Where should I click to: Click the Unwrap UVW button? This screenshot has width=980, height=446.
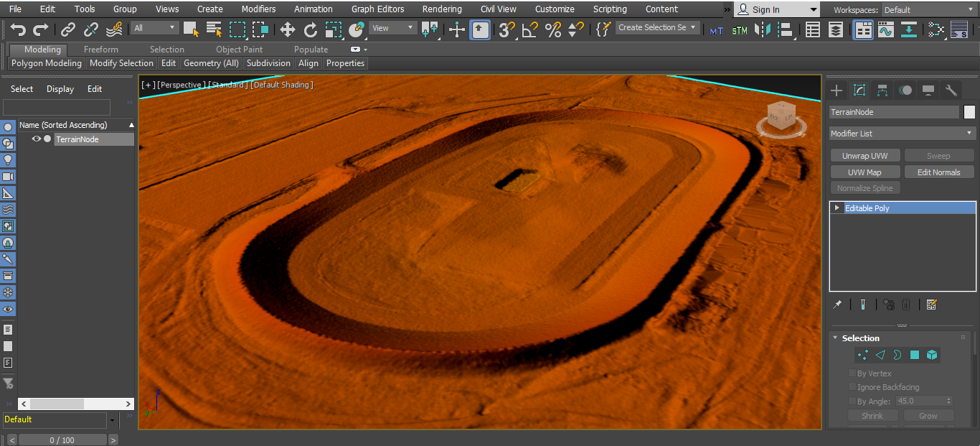coord(864,156)
